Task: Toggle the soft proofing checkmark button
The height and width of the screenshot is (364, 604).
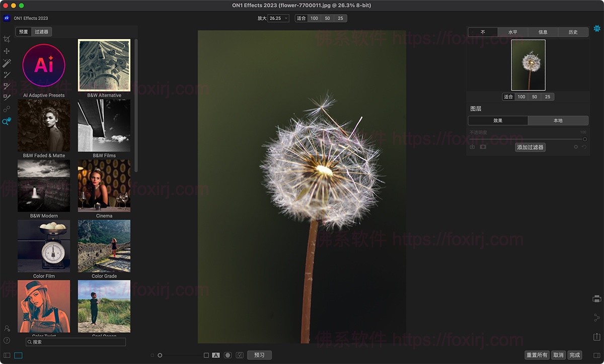Action: (x=240, y=355)
